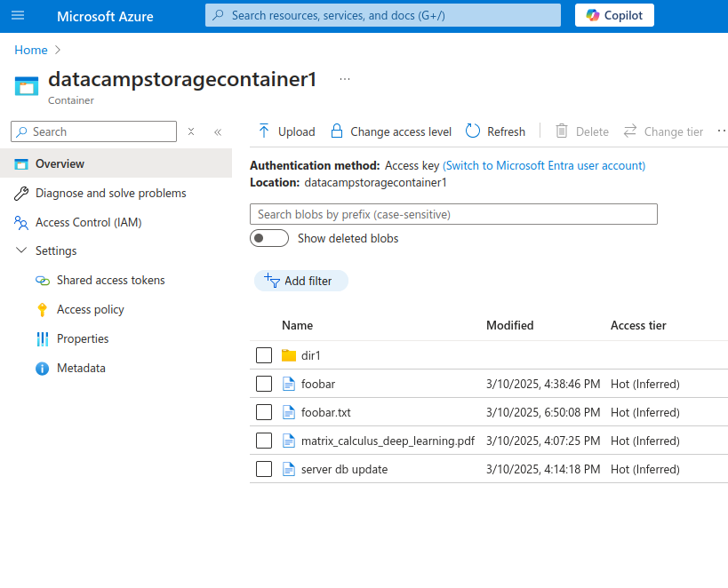Open the dir1 folder

310,355
